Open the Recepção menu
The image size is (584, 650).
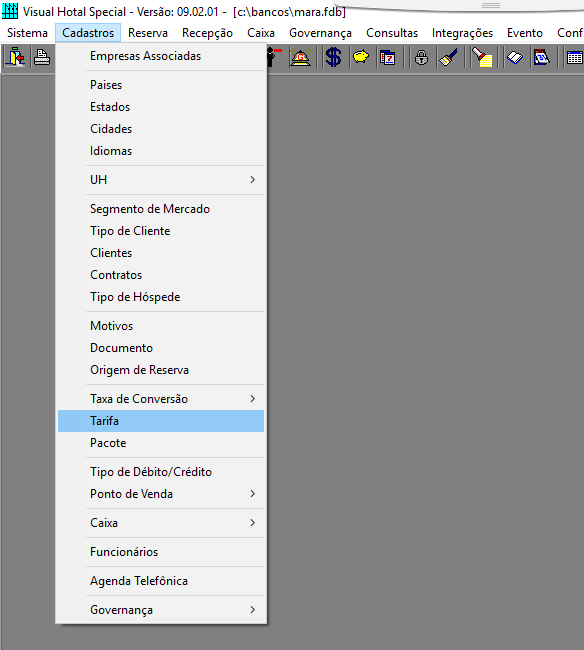207,33
